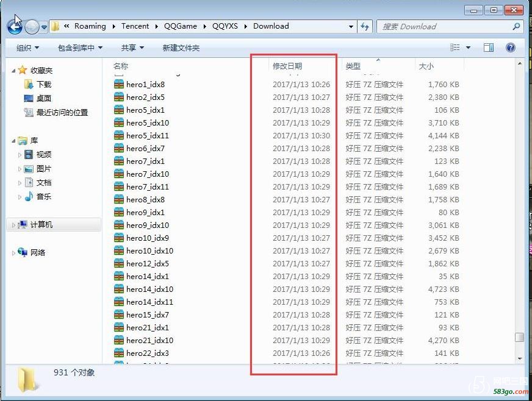Click the Tencent breadcrumb segment
This screenshot has height=401, width=532.
135,26
